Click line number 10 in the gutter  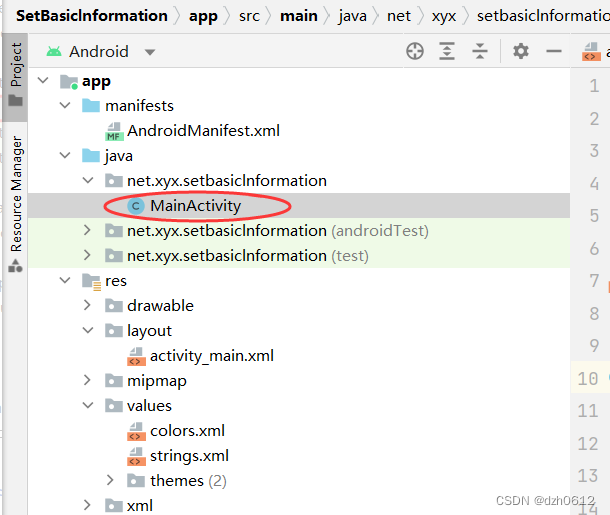click(587, 379)
